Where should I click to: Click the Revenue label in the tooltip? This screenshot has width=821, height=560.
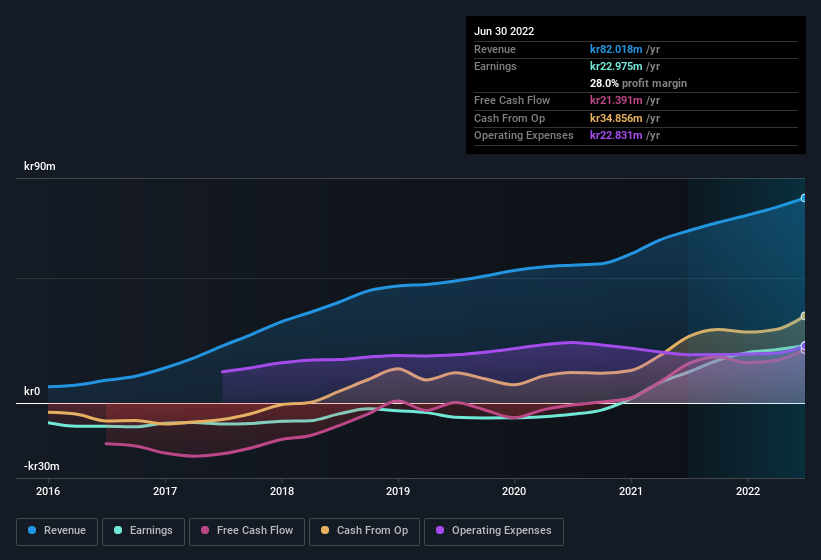point(495,49)
